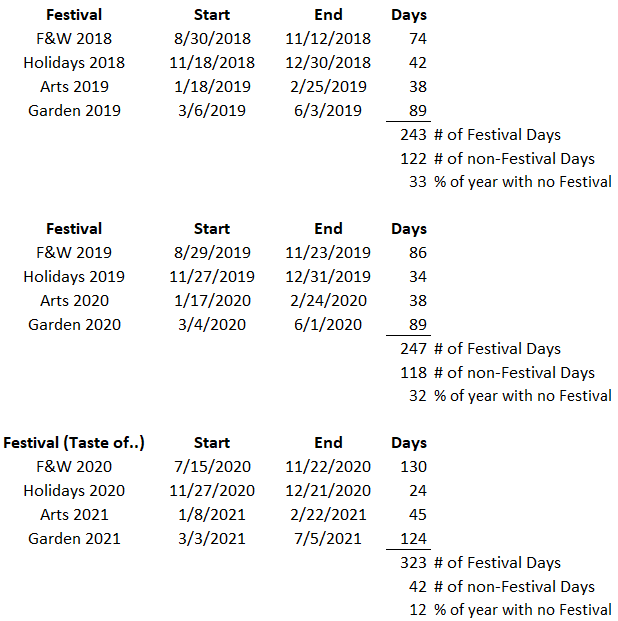Click the F&W 2020 start date 7/15/2020

(x=212, y=467)
